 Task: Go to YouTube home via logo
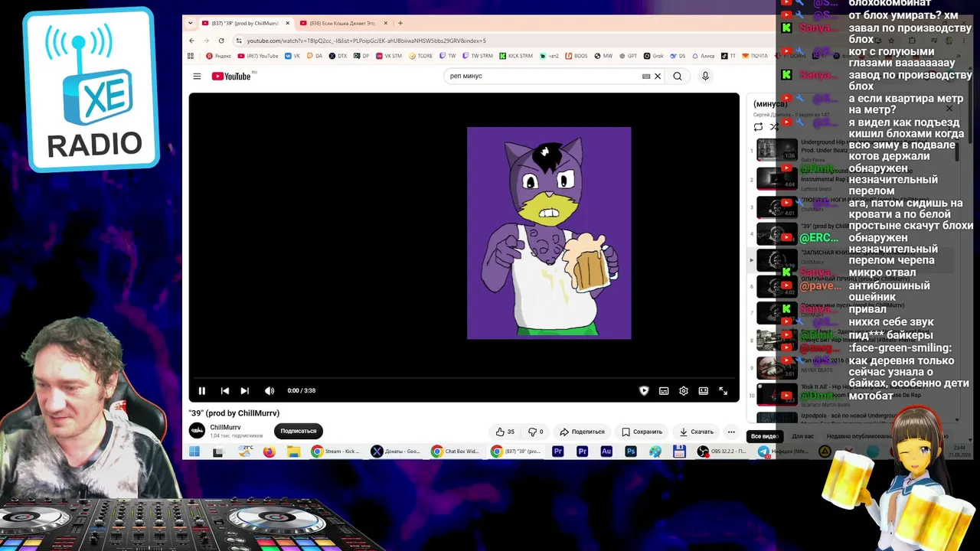(x=231, y=76)
